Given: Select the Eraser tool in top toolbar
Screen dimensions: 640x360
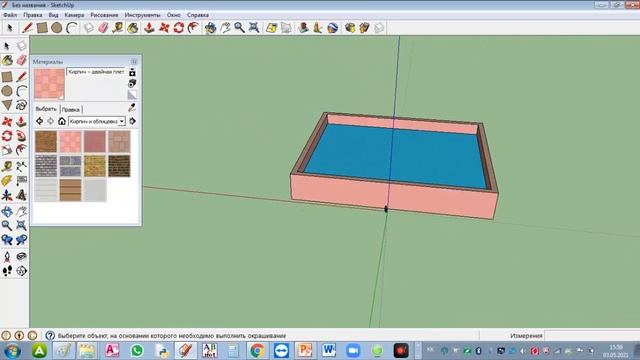Looking at the screenshot, I should click(103, 28).
